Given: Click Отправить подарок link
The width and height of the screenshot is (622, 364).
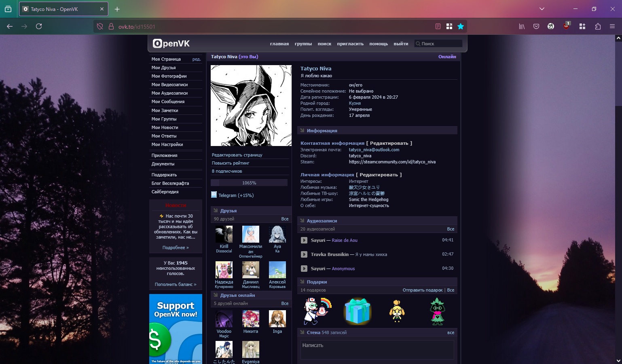Looking at the screenshot, I should (x=422, y=290).
